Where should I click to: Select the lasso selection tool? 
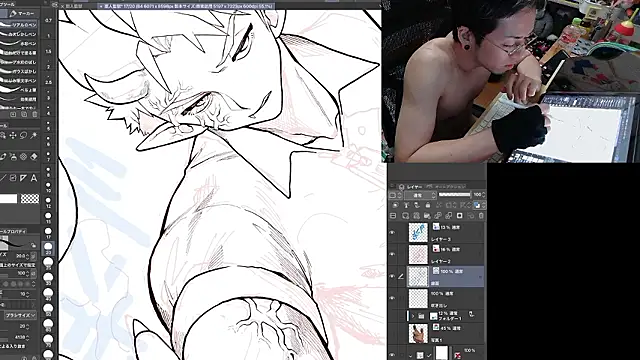point(24,136)
